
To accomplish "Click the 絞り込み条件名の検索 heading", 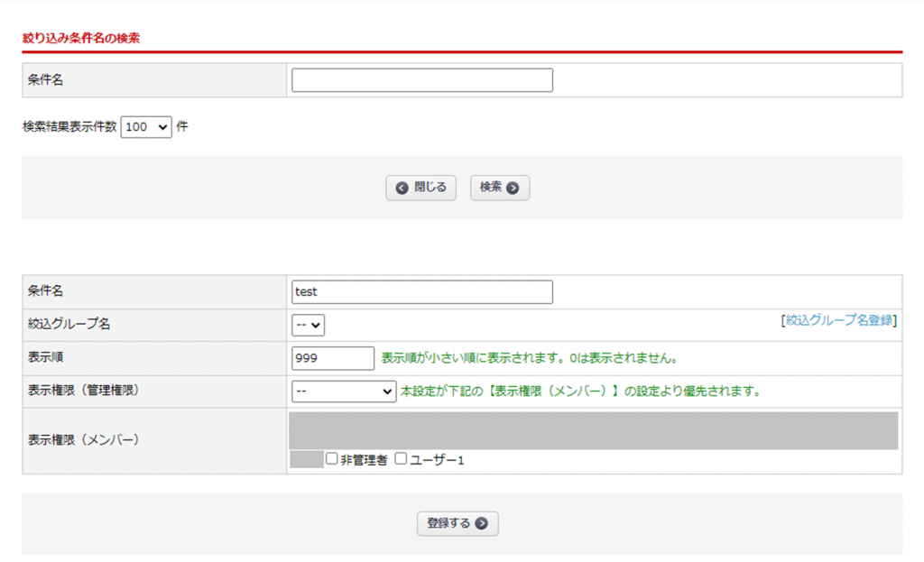I will 81,38.
